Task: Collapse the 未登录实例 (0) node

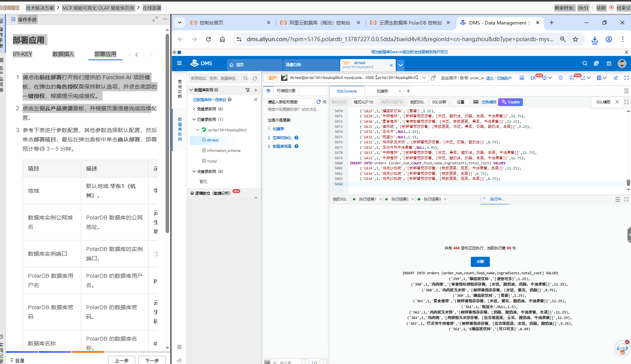Action: pos(194,171)
